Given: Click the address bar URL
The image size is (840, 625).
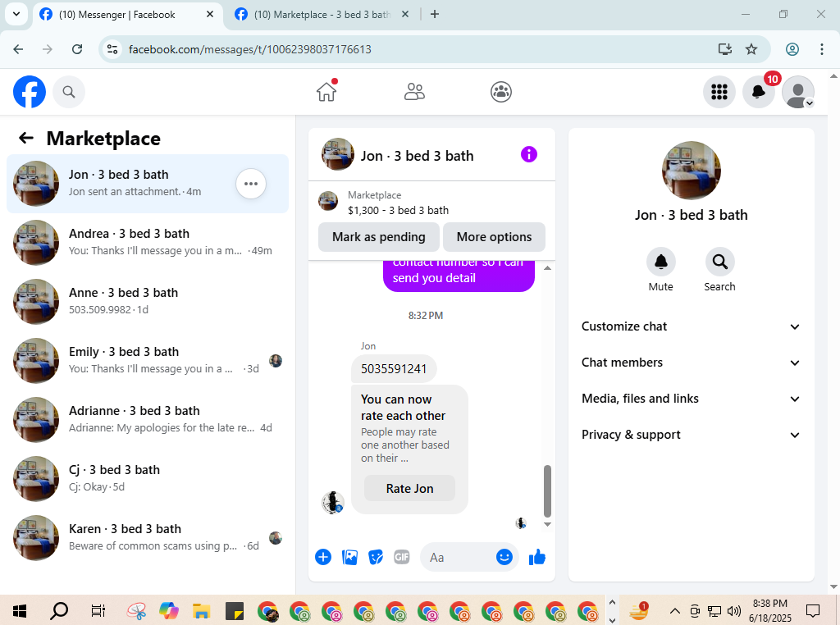Looking at the screenshot, I should 249,49.
